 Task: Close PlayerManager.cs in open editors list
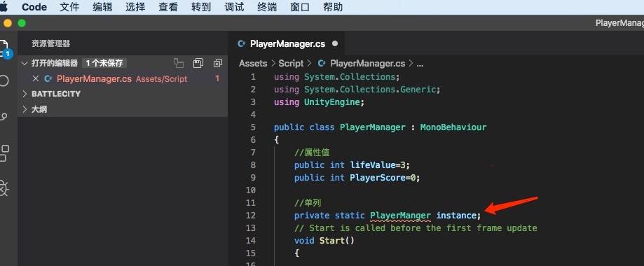[x=36, y=78]
